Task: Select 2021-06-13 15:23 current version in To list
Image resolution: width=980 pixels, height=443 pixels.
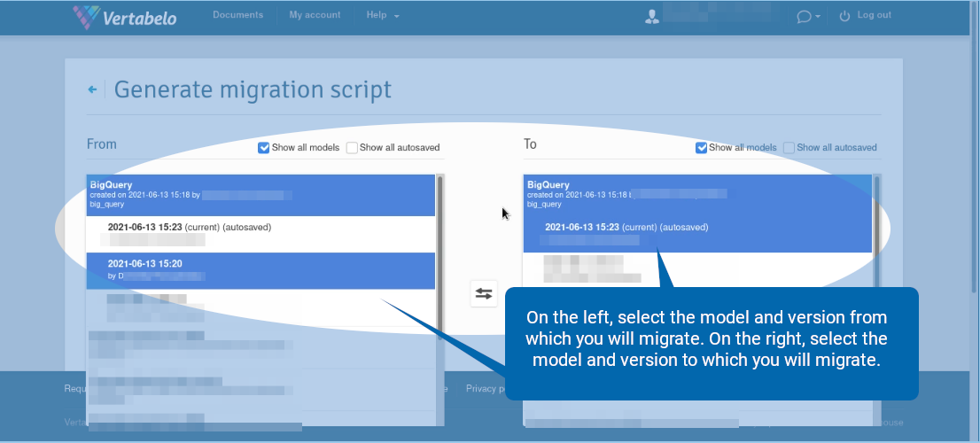Action: [x=697, y=234]
